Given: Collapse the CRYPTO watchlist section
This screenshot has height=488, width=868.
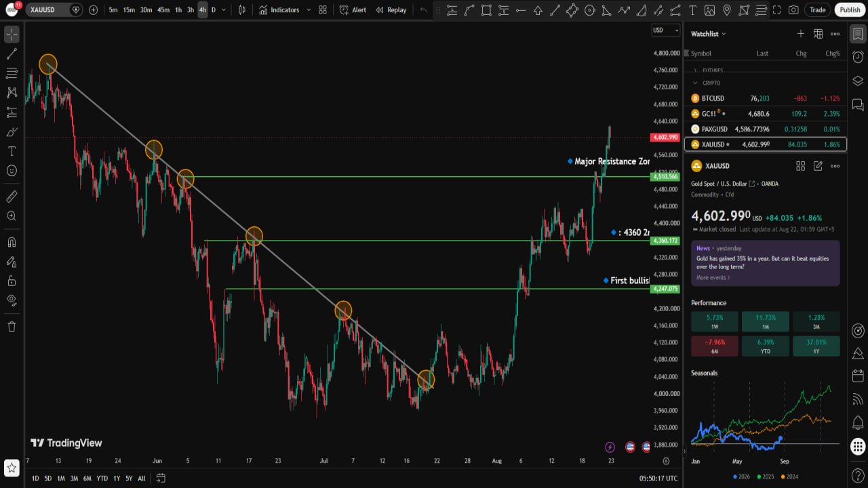Looking at the screenshot, I should coord(695,83).
